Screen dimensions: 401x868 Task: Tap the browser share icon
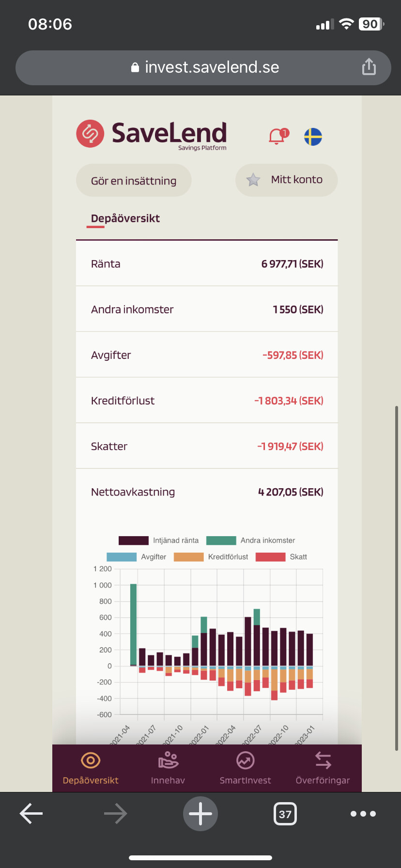point(369,67)
